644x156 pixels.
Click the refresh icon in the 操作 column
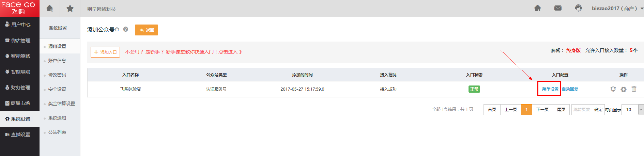click(613, 89)
